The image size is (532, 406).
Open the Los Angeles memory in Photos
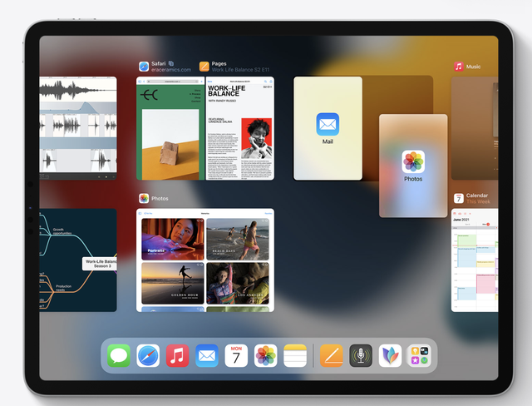pyautogui.click(x=238, y=283)
